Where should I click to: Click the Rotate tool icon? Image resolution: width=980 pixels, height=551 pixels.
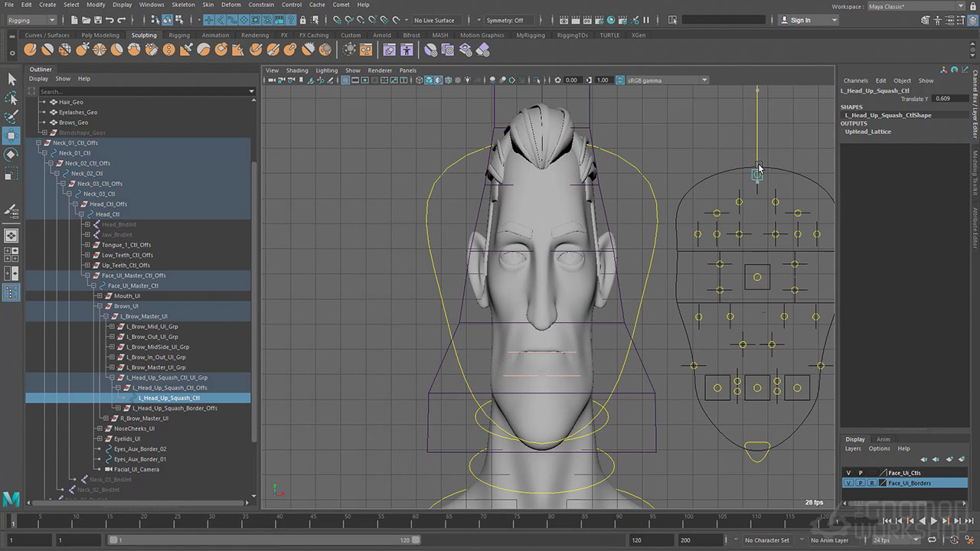tap(11, 155)
